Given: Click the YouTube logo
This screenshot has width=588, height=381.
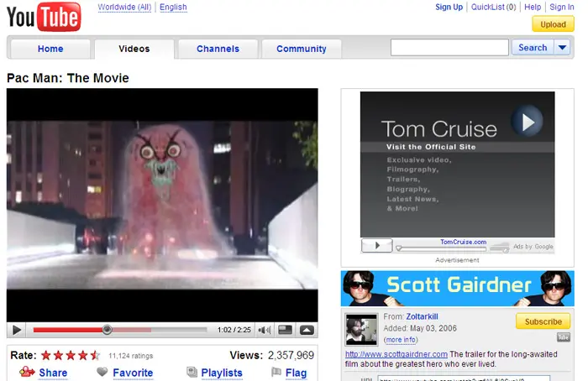Looking at the screenshot, I should (x=44, y=17).
